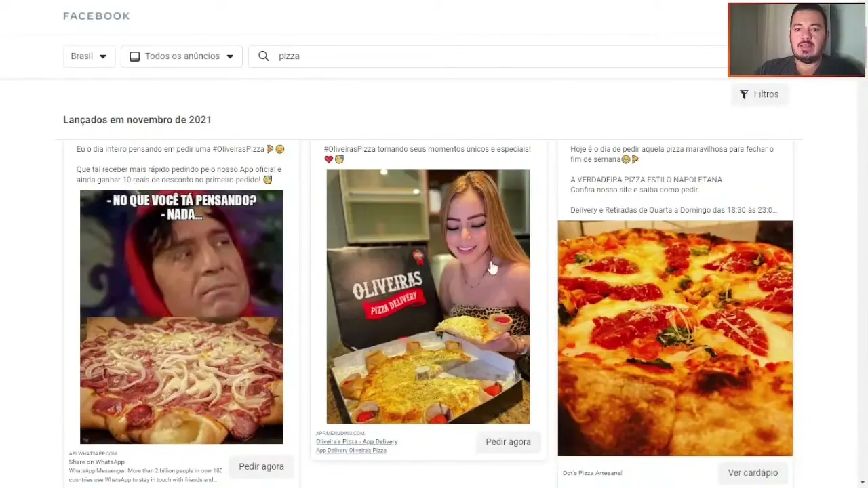
Task: Click Pedir agora on the WhatsApp ad
Action: (261, 466)
